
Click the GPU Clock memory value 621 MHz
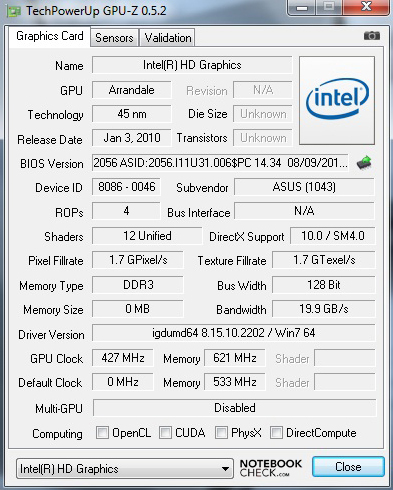point(235,358)
